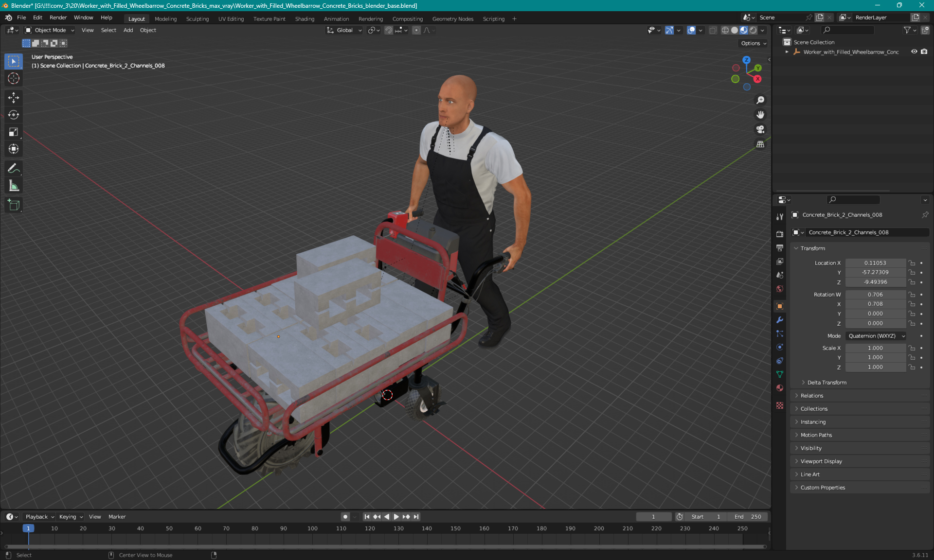Play animation forward
The height and width of the screenshot is (560, 934).
(396, 517)
